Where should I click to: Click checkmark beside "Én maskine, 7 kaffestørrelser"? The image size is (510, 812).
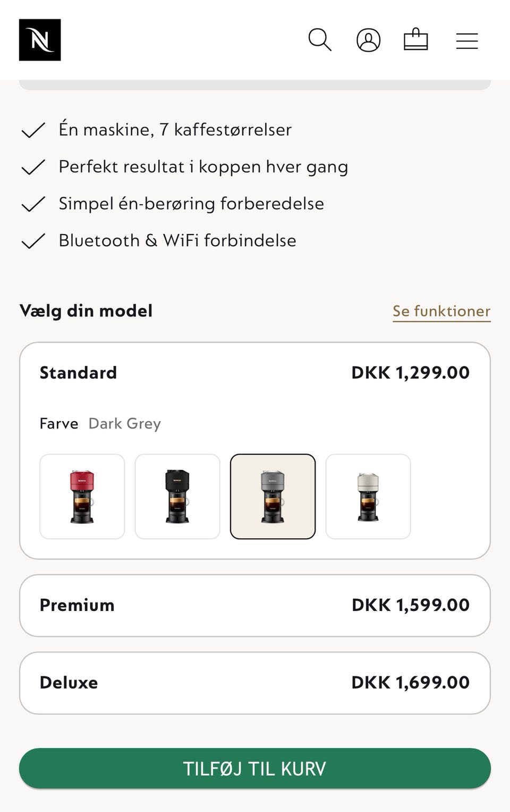pyautogui.click(x=33, y=130)
